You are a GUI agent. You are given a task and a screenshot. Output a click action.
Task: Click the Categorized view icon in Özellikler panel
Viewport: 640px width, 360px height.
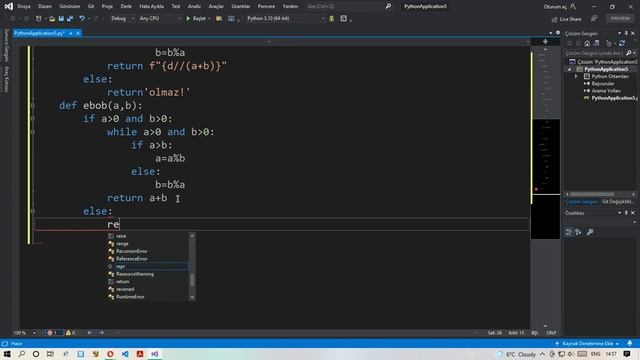(x=569, y=232)
